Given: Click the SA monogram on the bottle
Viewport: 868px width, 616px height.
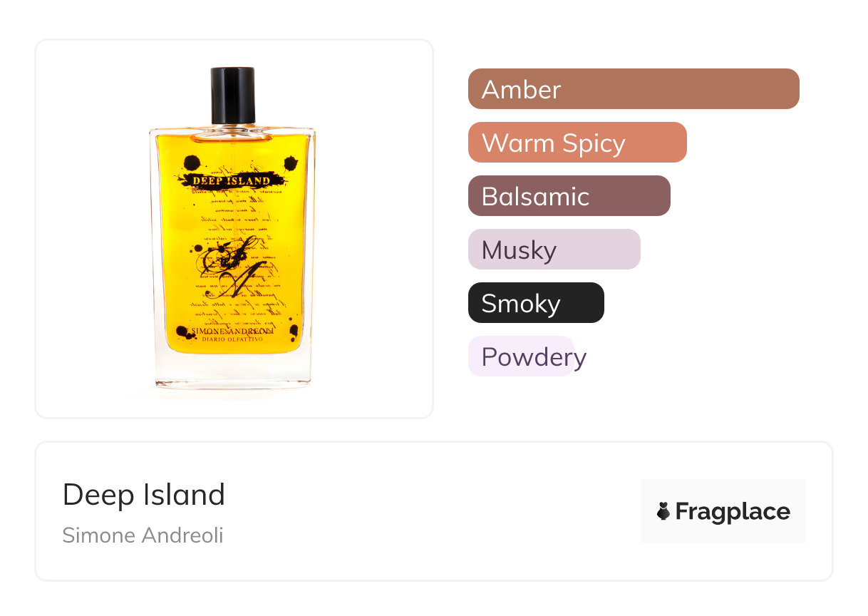Looking at the screenshot, I should [x=227, y=265].
